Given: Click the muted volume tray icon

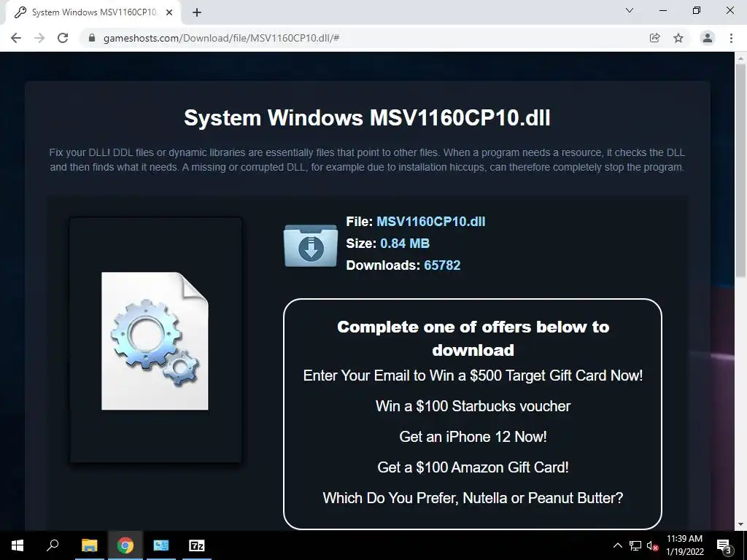Looking at the screenshot, I should tap(653, 545).
